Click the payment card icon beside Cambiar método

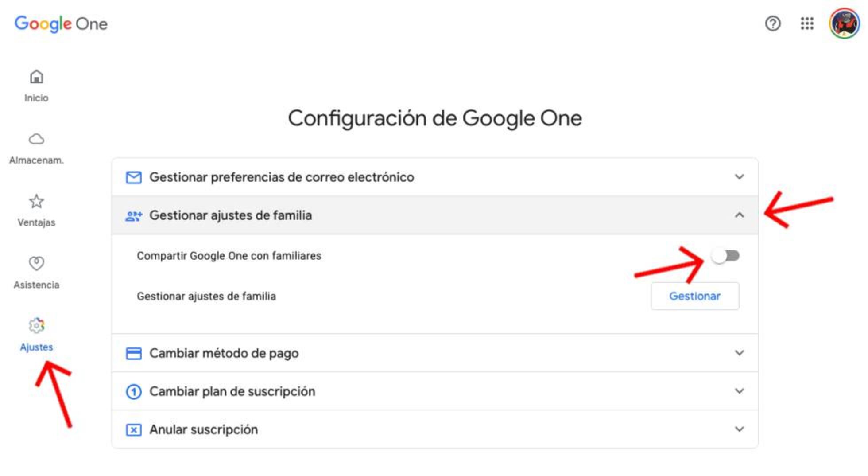[133, 353]
